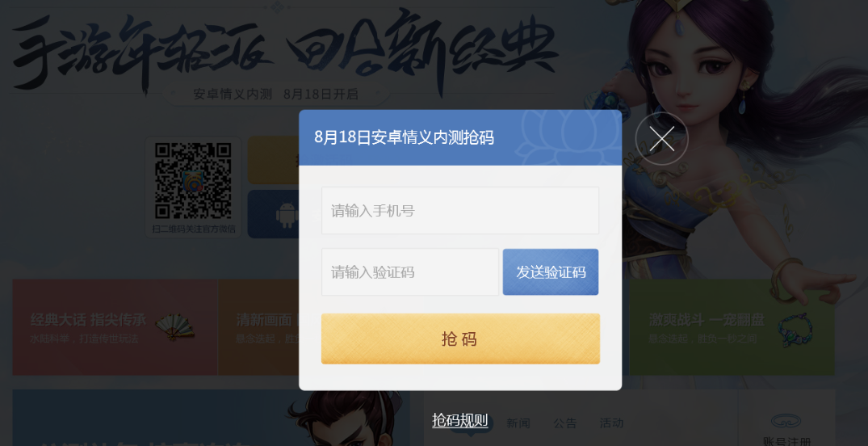Click the 发送验证码 send code button
The height and width of the screenshot is (446, 868).
point(550,272)
